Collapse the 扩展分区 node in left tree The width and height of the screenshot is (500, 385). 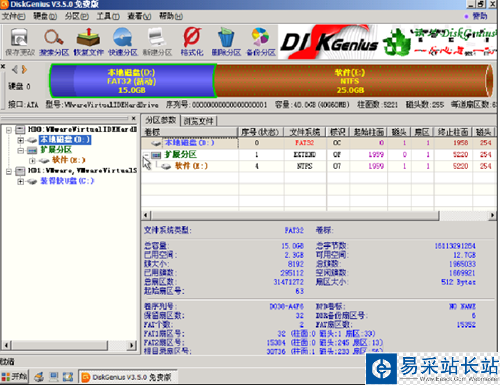[21, 150]
